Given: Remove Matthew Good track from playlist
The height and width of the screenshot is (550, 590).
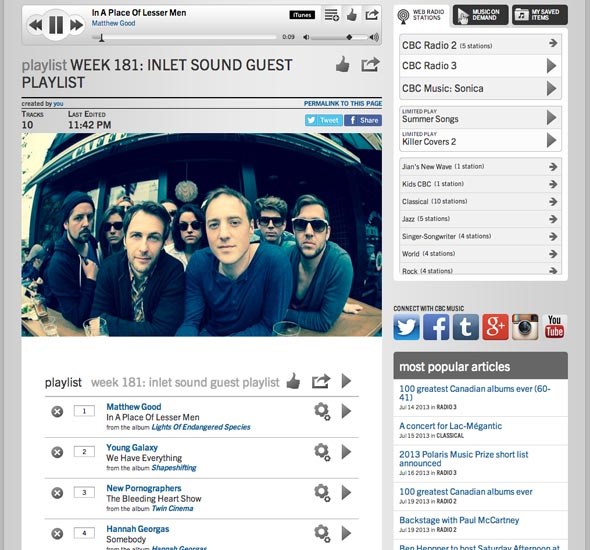Looking at the screenshot, I should pos(57,412).
